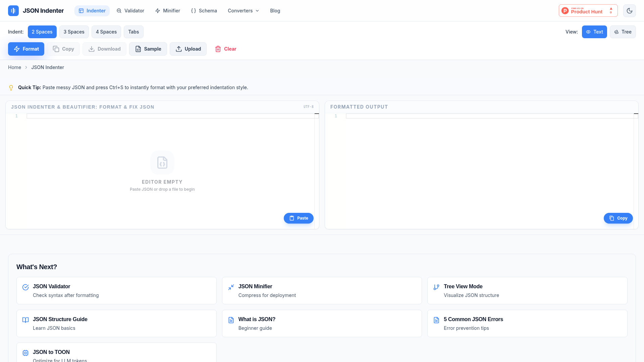Image resolution: width=644 pixels, height=362 pixels.
Task: Click the JSON to TOON chip icon
Action: (x=25, y=353)
